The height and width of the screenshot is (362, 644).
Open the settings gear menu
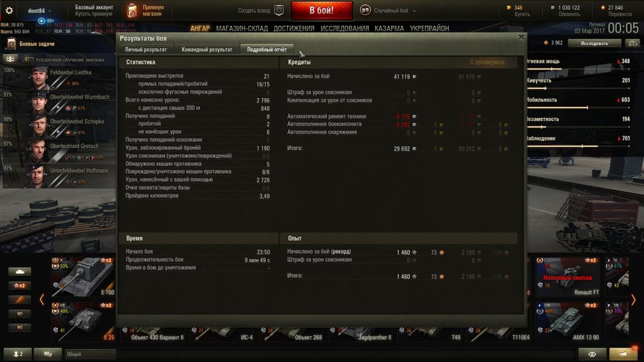pyautogui.click(x=9, y=11)
